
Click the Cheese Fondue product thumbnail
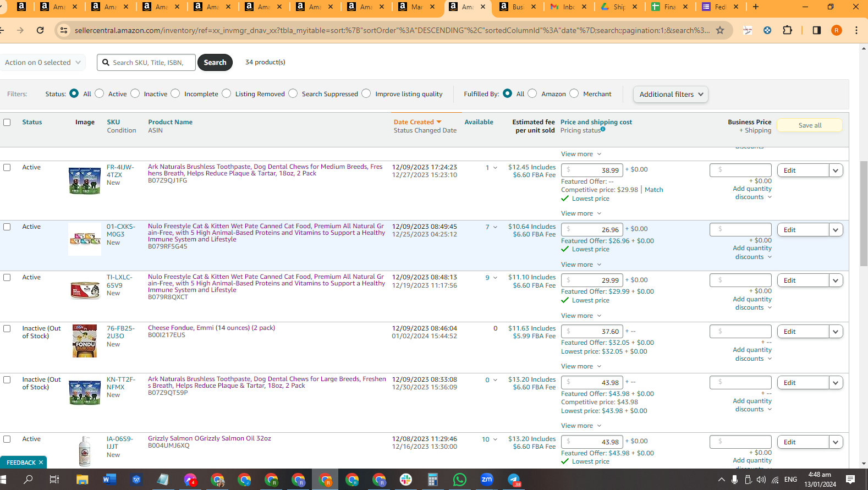[x=85, y=341]
